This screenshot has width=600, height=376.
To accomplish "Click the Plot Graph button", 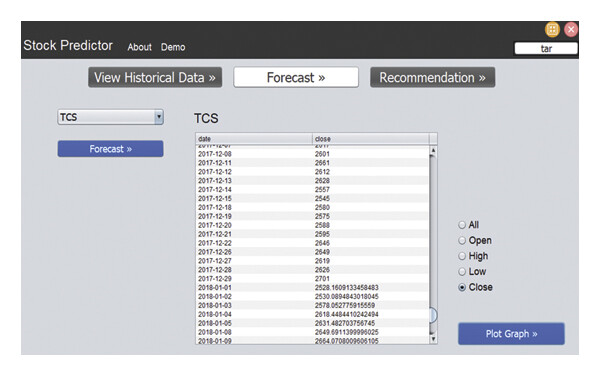I will tap(511, 334).
